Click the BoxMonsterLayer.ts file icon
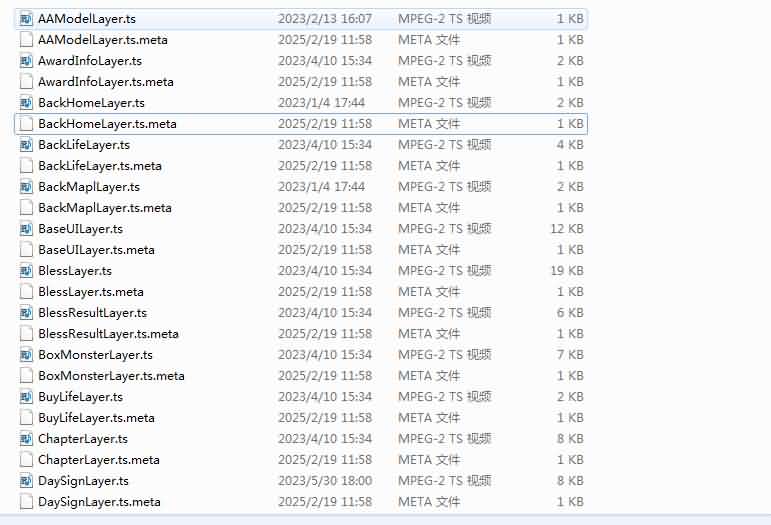The image size is (771, 525). click(x=27, y=355)
